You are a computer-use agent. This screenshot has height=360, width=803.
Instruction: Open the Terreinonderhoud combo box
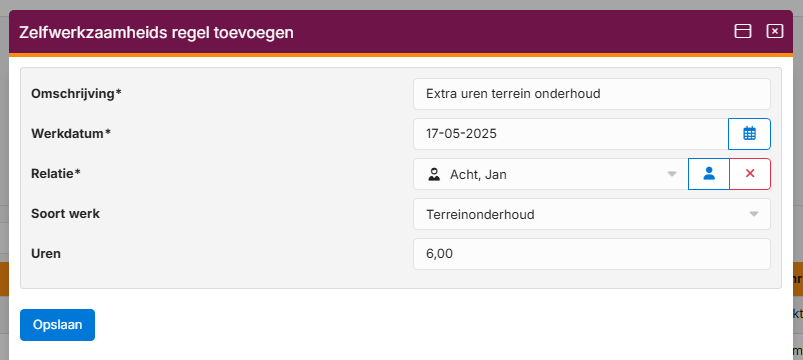(x=591, y=214)
